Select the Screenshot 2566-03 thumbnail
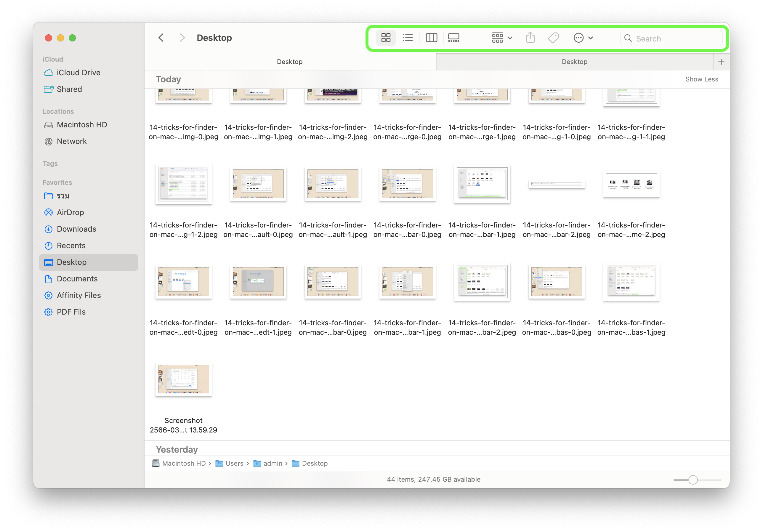Screen dimensions: 763x532 click(x=183, y=379)
